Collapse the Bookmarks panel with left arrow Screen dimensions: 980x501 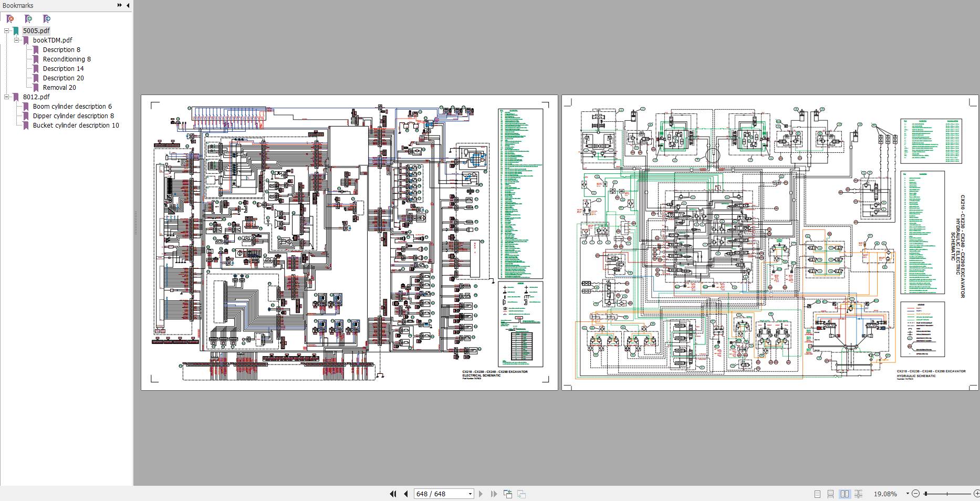pyautogui.click(x=128, y=5)
